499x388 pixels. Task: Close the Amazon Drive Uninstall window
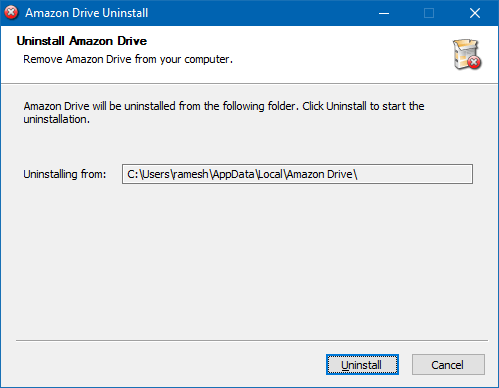[475, 13]
